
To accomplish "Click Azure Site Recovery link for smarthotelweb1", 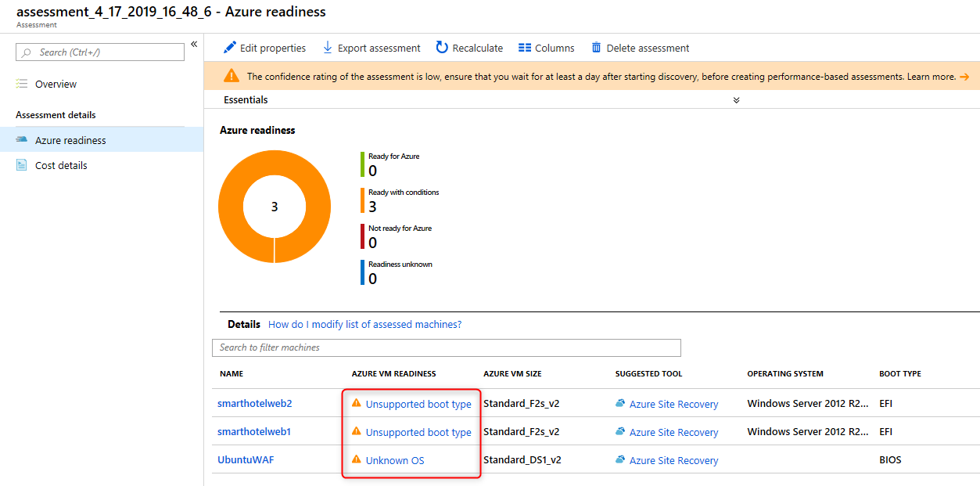I will pos(673,432).
